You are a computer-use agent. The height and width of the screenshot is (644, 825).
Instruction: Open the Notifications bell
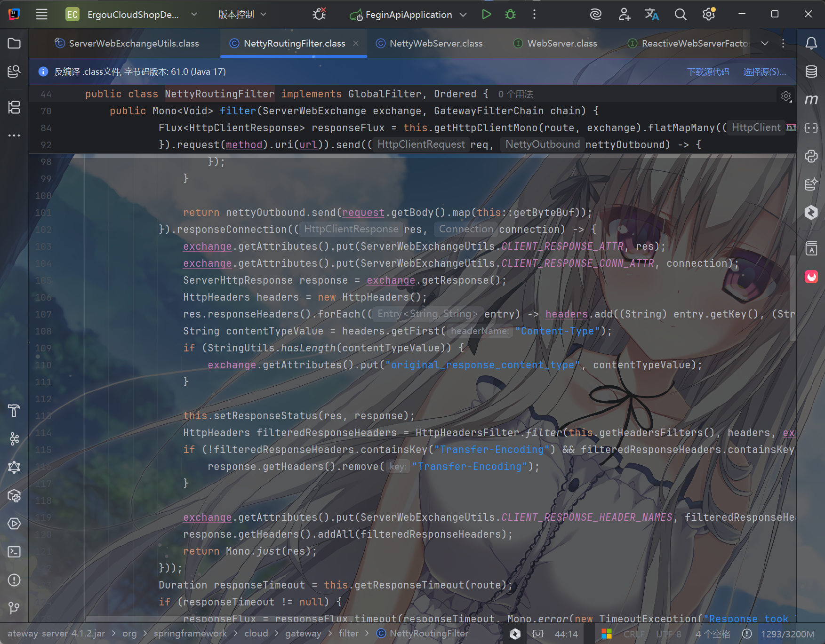pyautogui.click(x=811, y=43)
